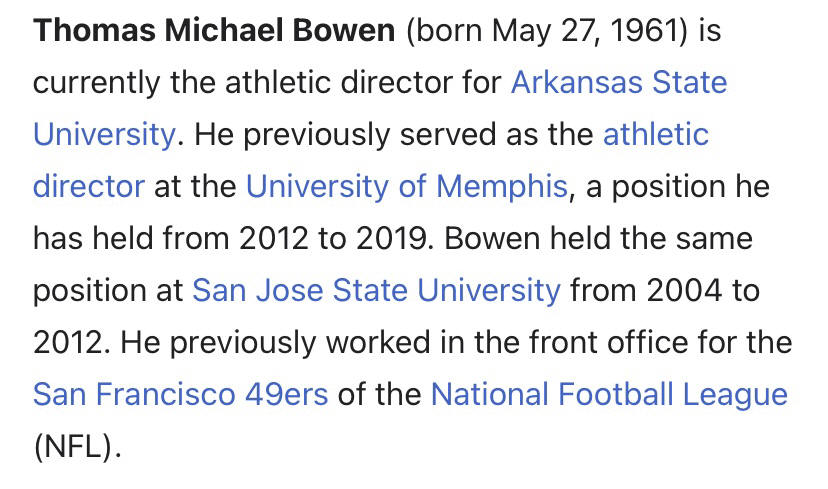Click the words 'a position he'

coord(678,187)
